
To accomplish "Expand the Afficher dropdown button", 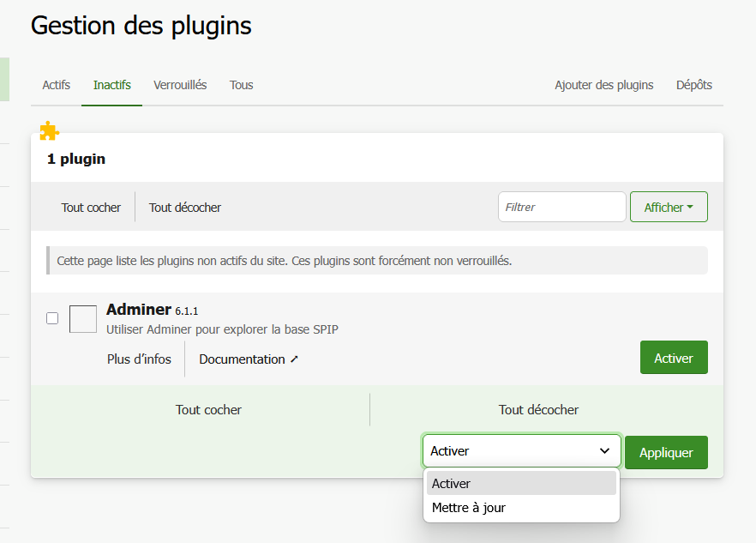I will [x=669, y=208].
